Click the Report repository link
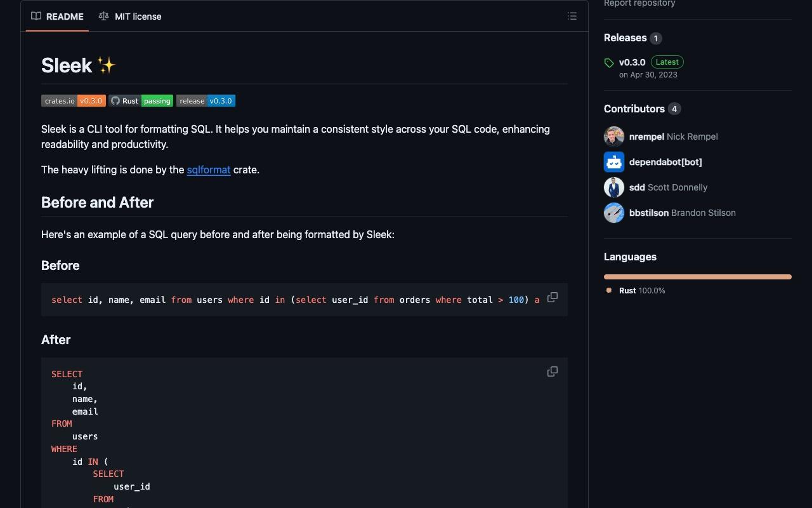812x508 pixels. click(639, 4)
